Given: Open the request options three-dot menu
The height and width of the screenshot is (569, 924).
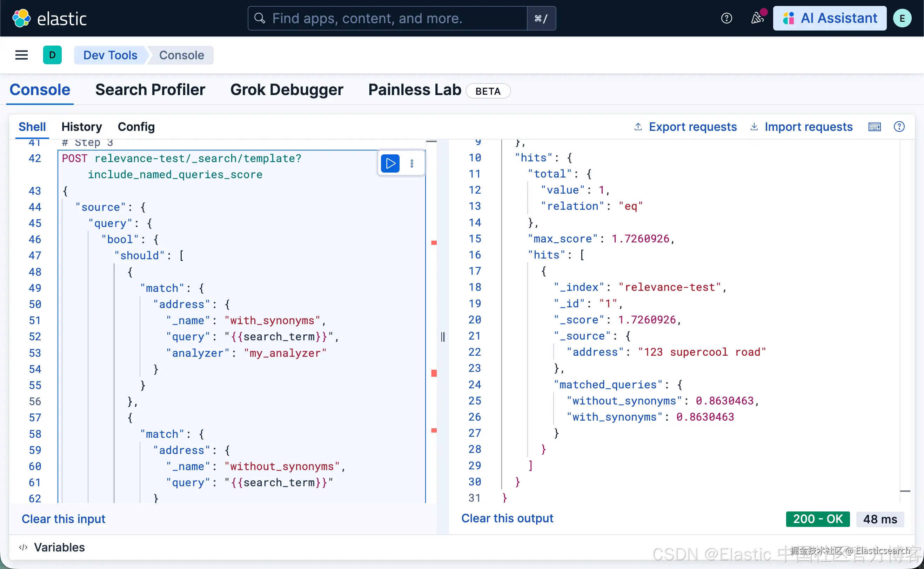Looking at the screenshot, I should [x=412, y=164].
